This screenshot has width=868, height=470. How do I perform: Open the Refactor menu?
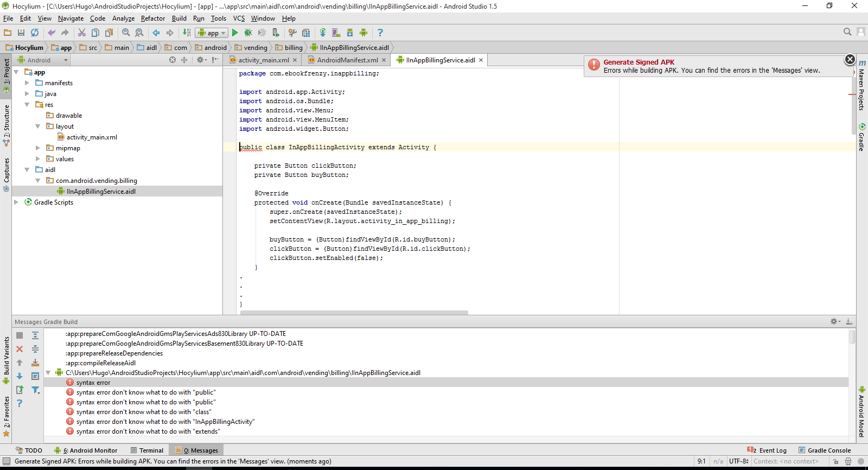153,18
